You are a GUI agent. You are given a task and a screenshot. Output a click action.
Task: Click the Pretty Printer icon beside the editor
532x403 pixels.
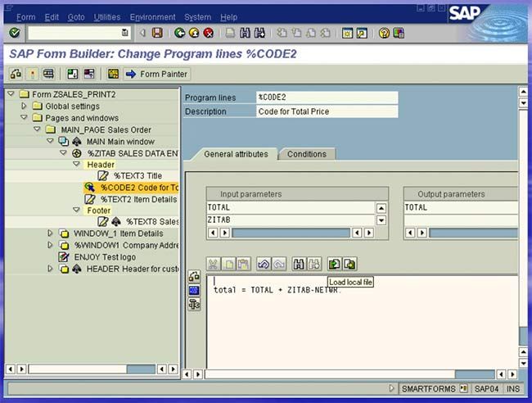pos(194,304)
